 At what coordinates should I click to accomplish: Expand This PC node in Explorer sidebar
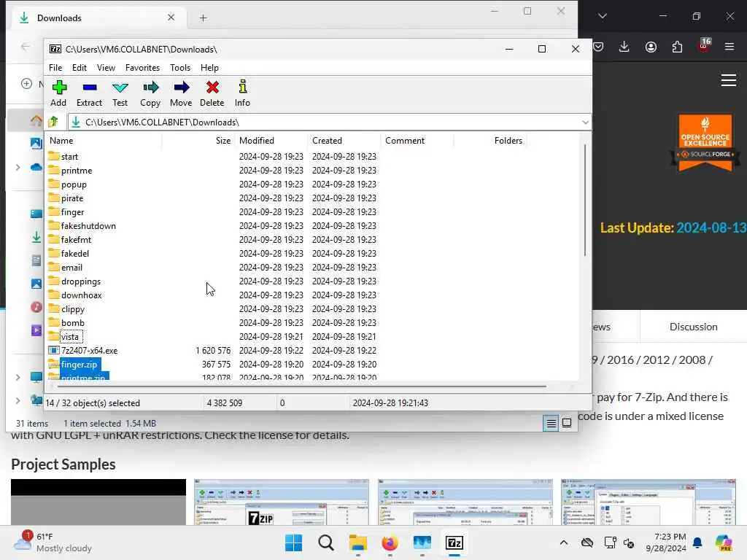(18, 377)
